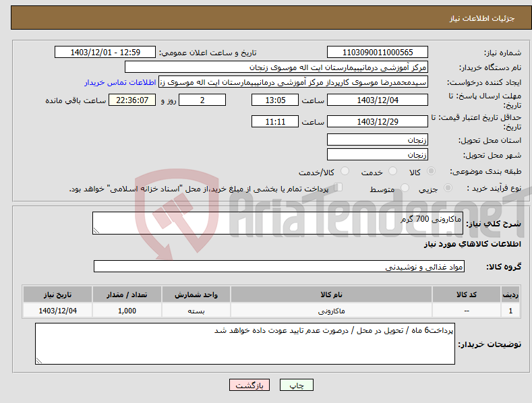Click the بسته unit cell
The width and height of the screenshot is (532, 403).
point(196,311)
